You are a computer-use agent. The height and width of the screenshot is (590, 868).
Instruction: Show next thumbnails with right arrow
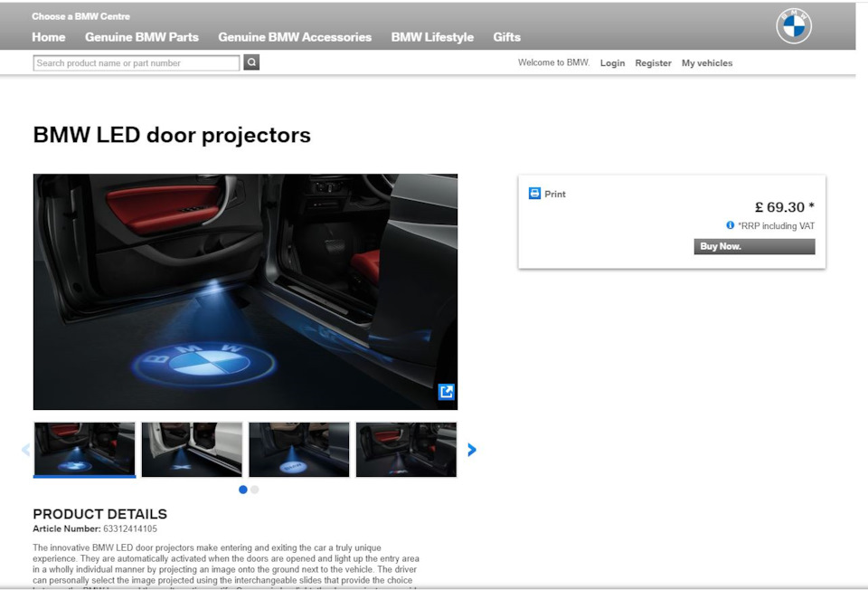click(x=472, y=450)
